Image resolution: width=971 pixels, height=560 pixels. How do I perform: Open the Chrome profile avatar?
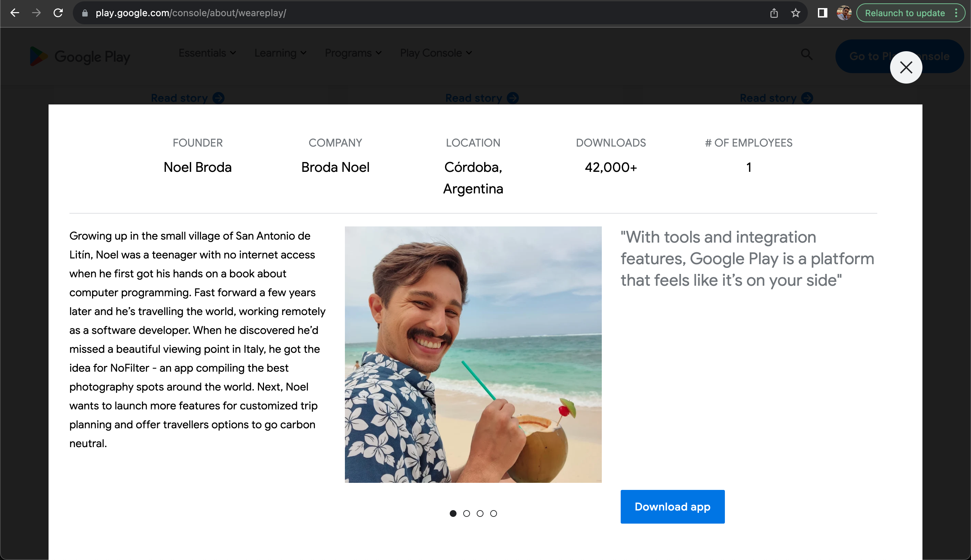coord(844,13)
